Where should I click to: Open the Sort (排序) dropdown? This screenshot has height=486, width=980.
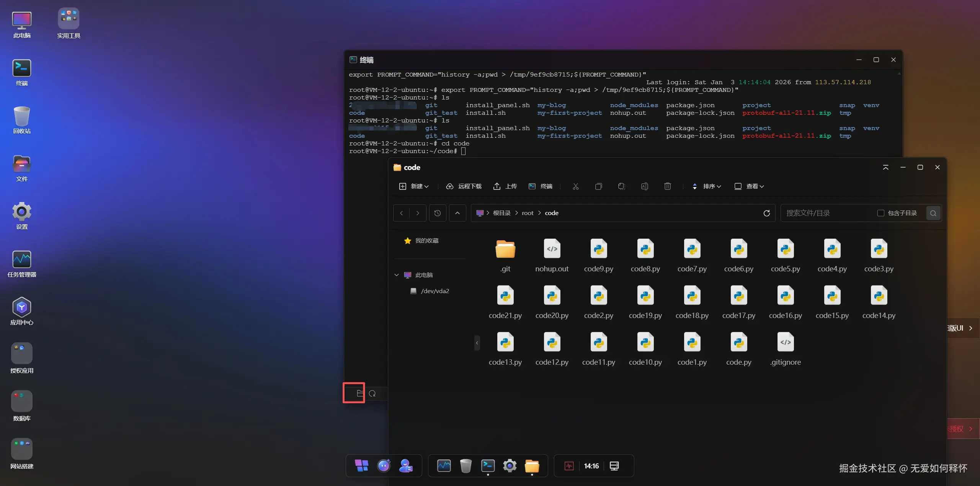tap(707, 186)
